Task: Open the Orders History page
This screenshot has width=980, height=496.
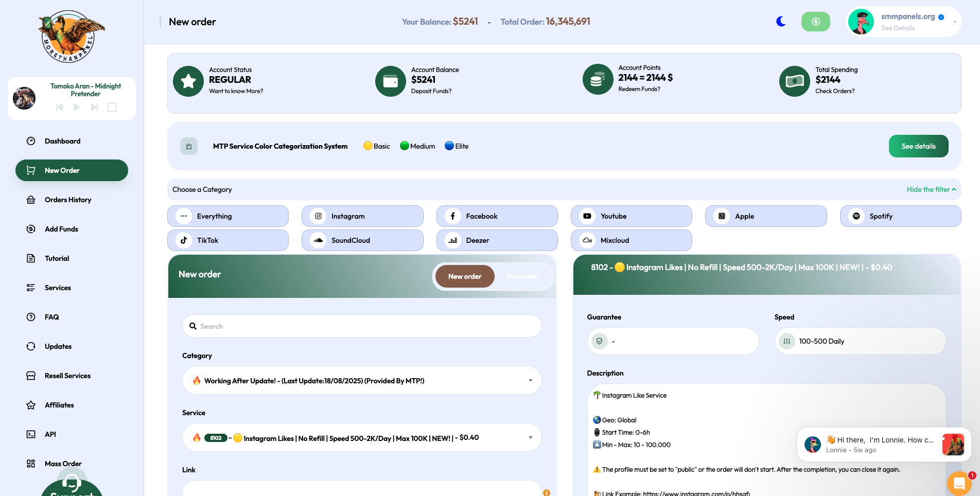Action: 68,200
